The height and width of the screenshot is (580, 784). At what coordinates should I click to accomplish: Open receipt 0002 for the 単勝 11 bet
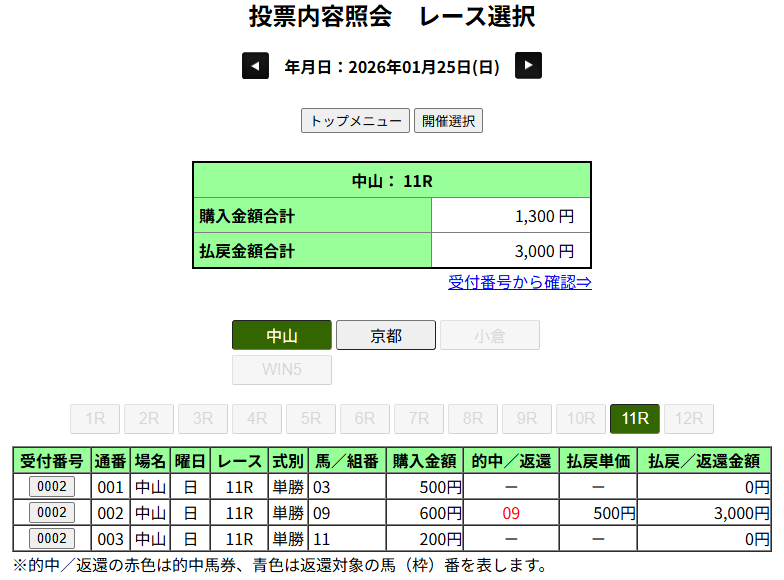(x=51, y=538)
